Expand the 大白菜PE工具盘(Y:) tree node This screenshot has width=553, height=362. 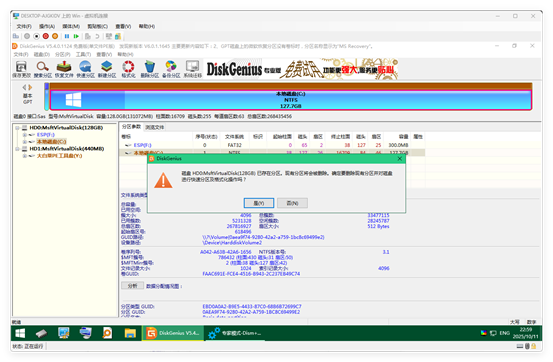[24, 156]
